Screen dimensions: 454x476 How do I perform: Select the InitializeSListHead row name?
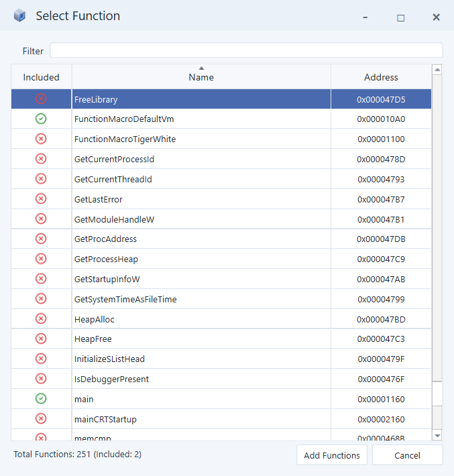pyautogui.click(x=109, y=359)
